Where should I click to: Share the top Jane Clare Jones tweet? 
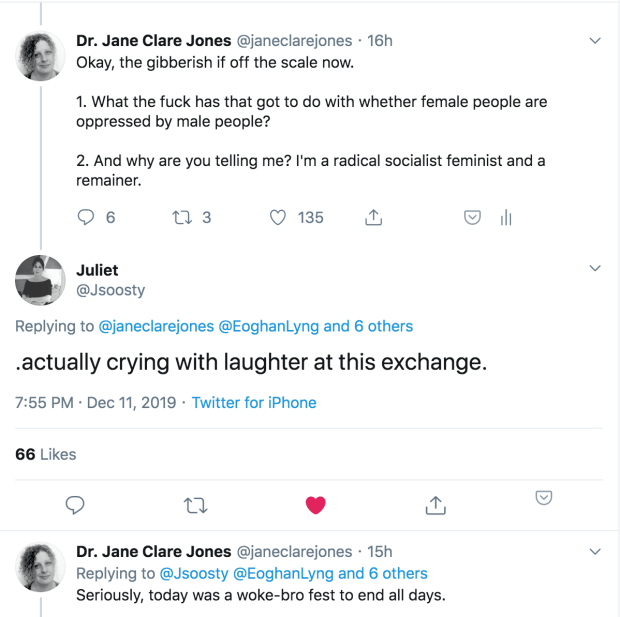(373, 217)
